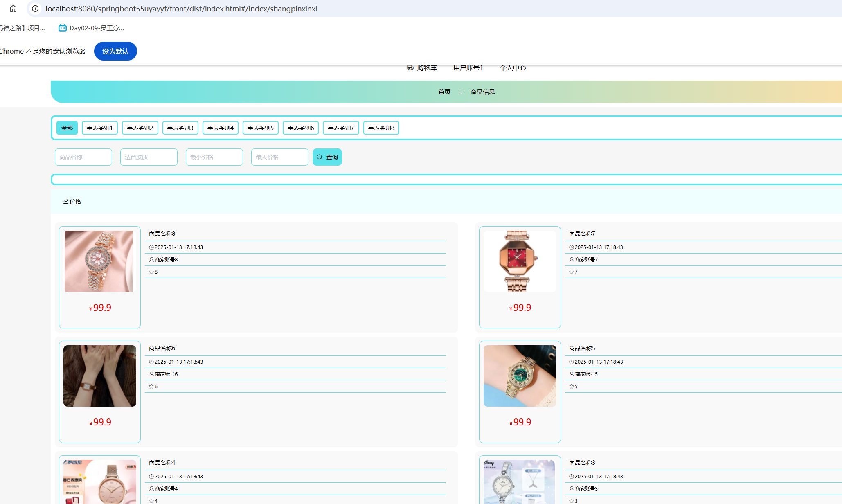Open the 个人中心 menu item

[x=512, y=68]
